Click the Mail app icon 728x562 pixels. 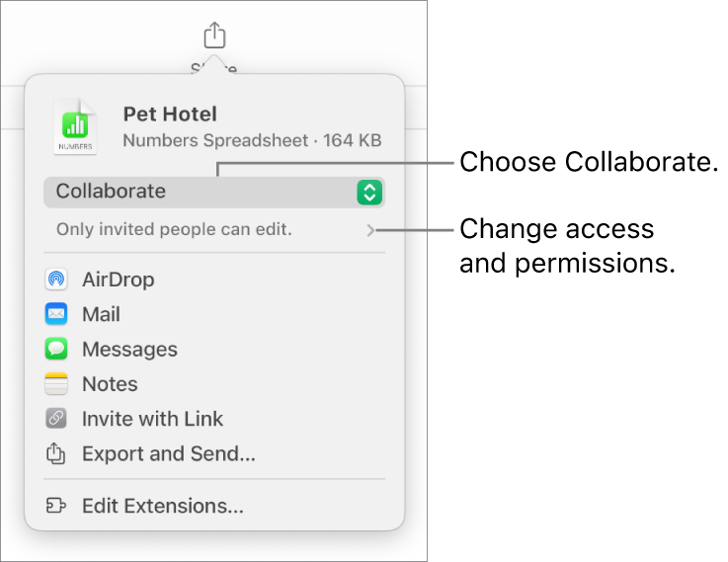coord(57,314)
